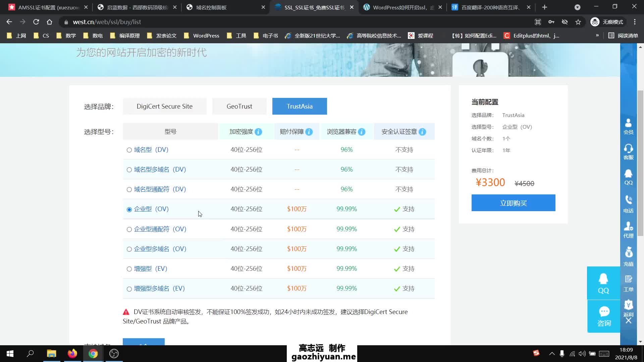The height and width of the screenshot is (362, 644).
Task: Open the 电话 phone sidebar icon
Action: click(628, 204)
